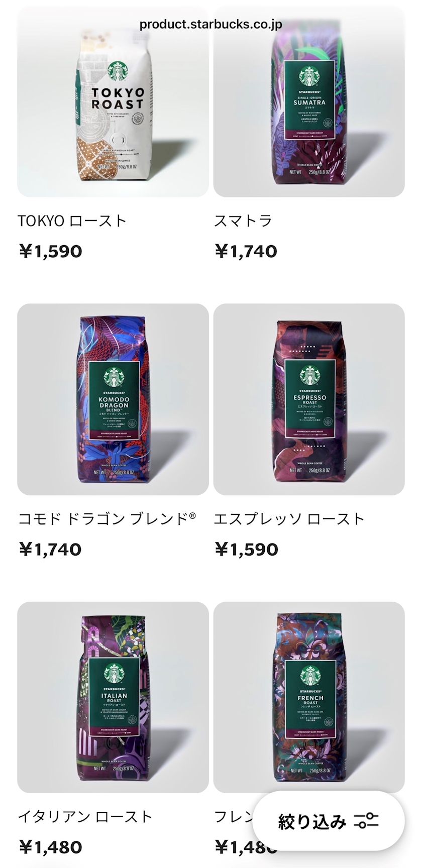Image resolution: width=422 pixels, height=868 pixels.
Task: Open the イタリアン ロースト product title
Action: (x=85, y=817)
